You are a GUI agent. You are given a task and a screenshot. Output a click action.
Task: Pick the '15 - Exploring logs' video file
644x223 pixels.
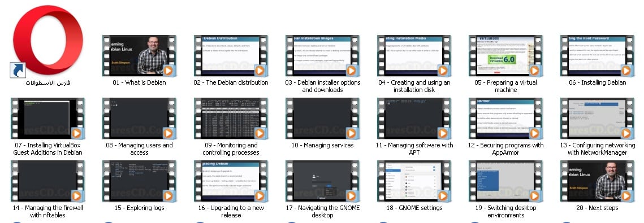click(x=139, y=181)
